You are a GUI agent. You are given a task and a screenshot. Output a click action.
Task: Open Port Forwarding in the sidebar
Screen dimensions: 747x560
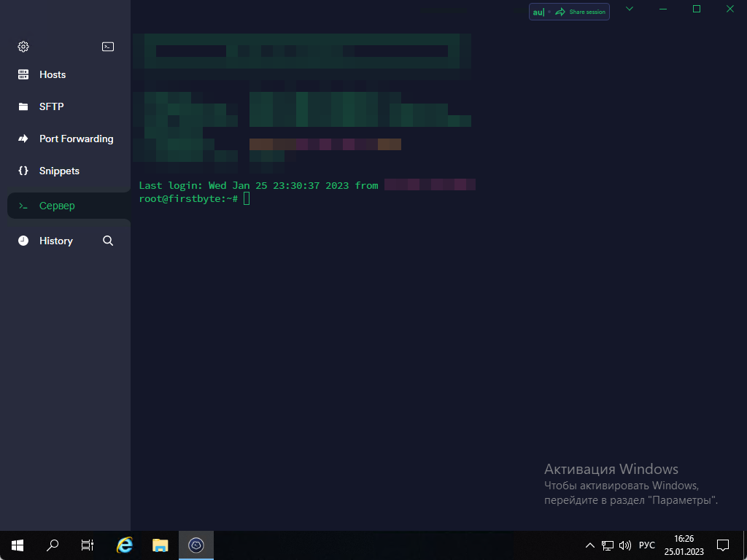click(x=76, y=139)
